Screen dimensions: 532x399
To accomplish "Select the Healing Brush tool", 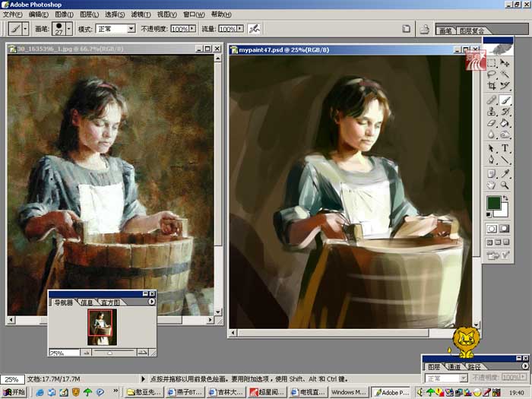I will point(492,100).
